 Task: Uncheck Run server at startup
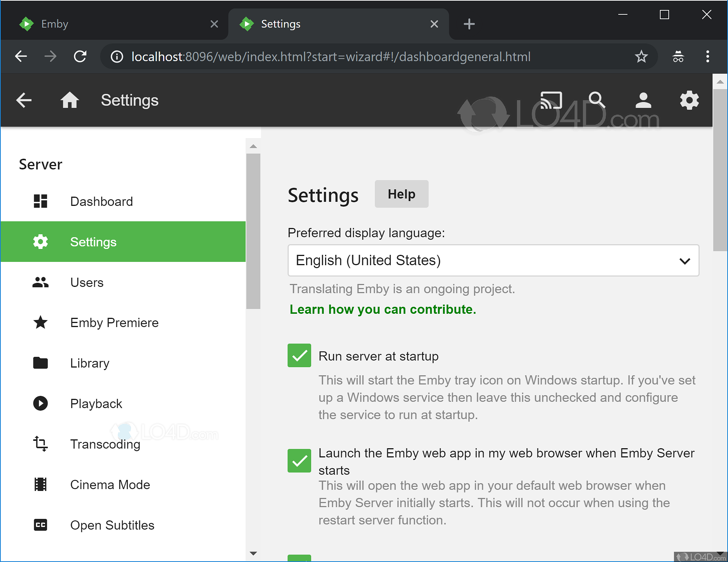(299, 355)
